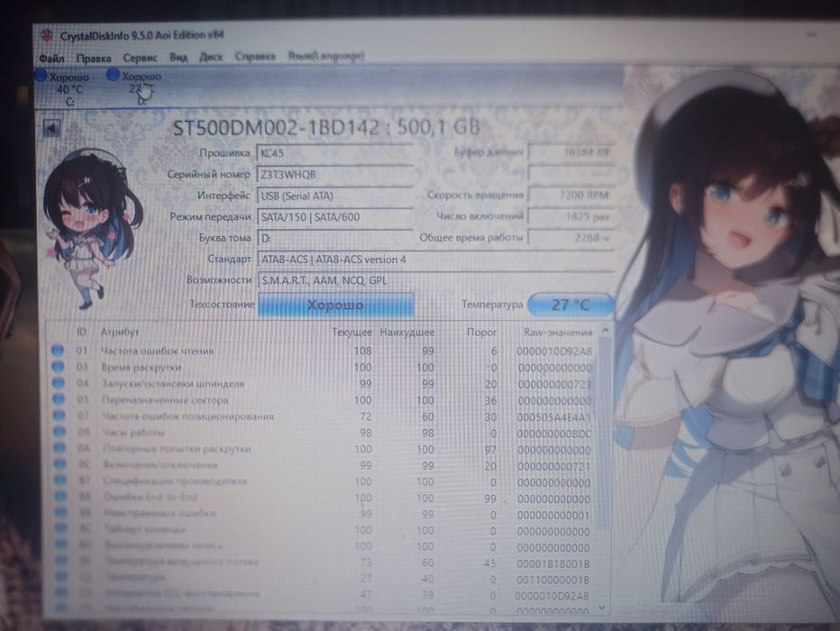Click the status icon for attribute 05
This screenshot has height=631, width=840.
coord(59,399)
